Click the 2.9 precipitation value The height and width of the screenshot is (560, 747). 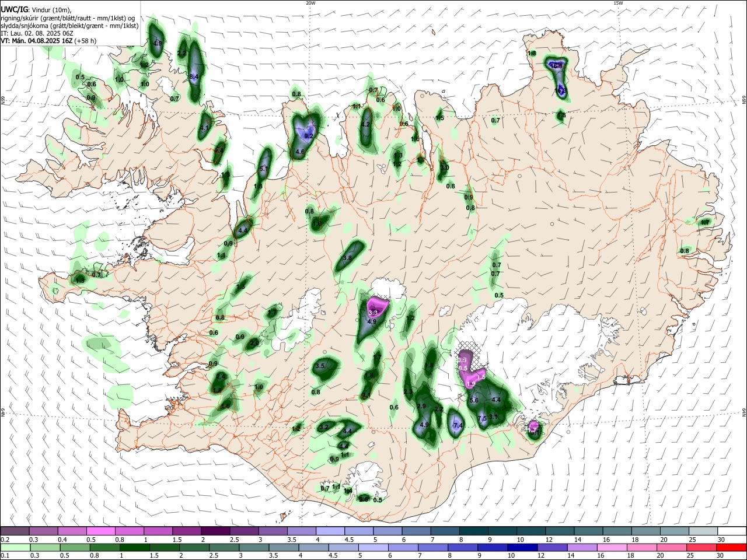click(x=422, y=406)
